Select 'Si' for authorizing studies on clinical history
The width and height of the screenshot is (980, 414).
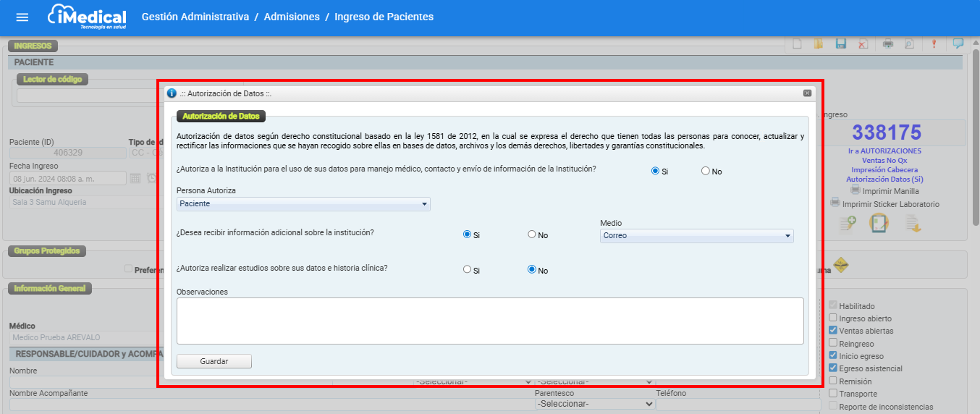[467, 270]
